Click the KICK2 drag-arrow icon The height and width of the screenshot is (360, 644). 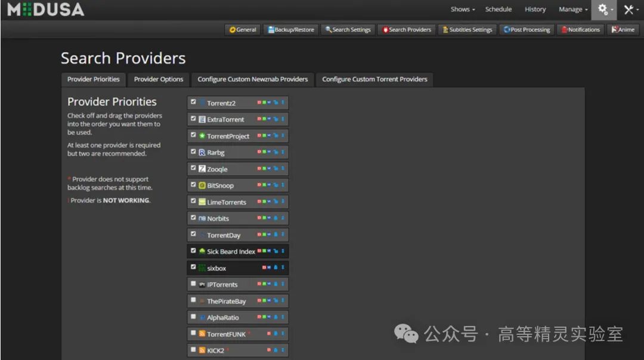283,350
